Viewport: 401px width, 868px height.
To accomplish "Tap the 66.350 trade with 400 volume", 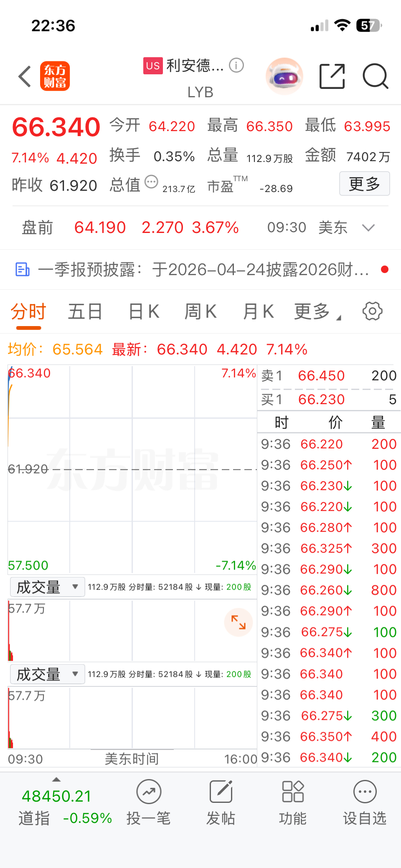I will pyautogui.click(x=329, y=736).
